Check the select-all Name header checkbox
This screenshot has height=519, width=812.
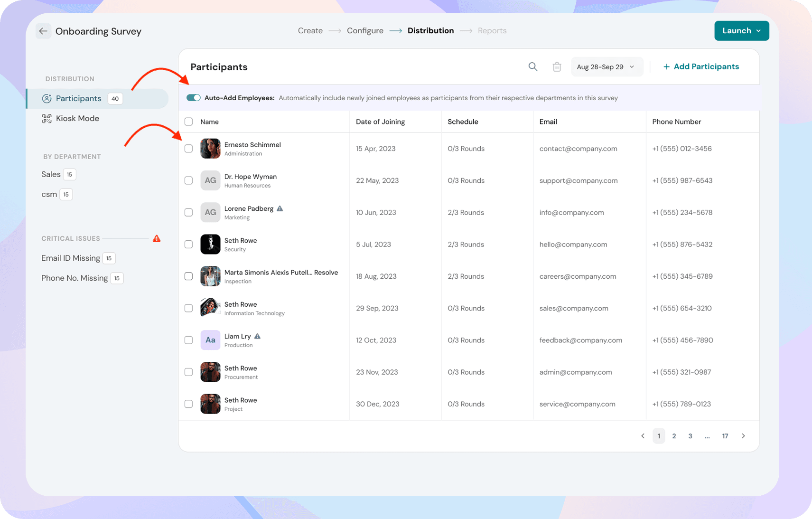click(x=188, y=122)
